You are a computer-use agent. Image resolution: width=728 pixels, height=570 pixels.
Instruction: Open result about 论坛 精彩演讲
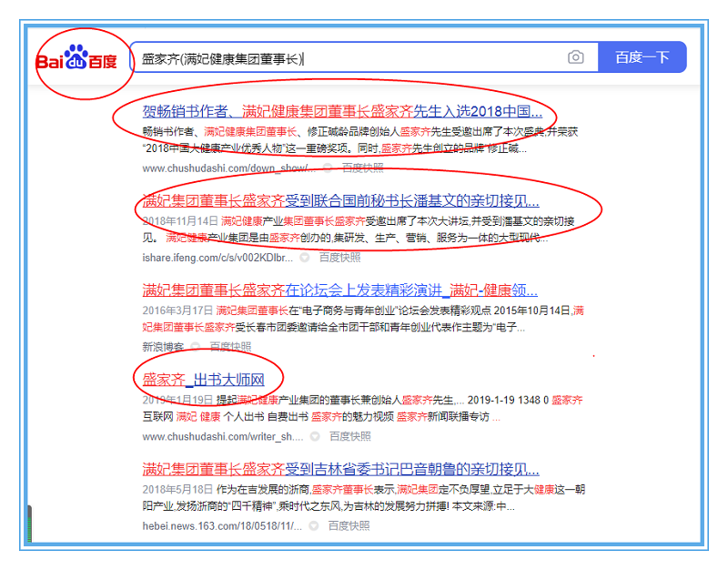339,290
